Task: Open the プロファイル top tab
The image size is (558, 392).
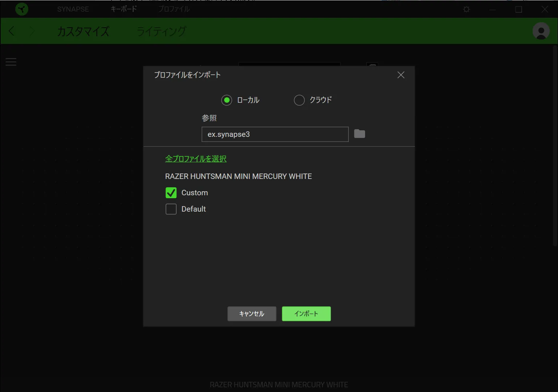Action: (174, 9)
